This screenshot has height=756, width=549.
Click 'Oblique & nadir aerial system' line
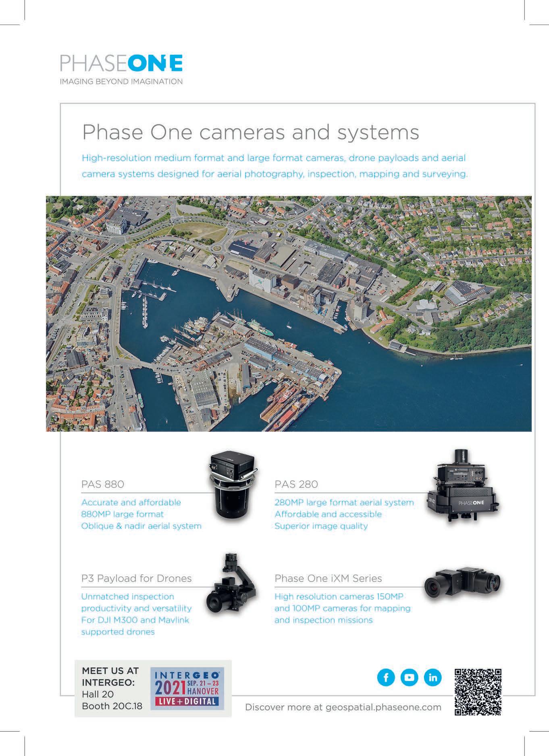[141, 526]
